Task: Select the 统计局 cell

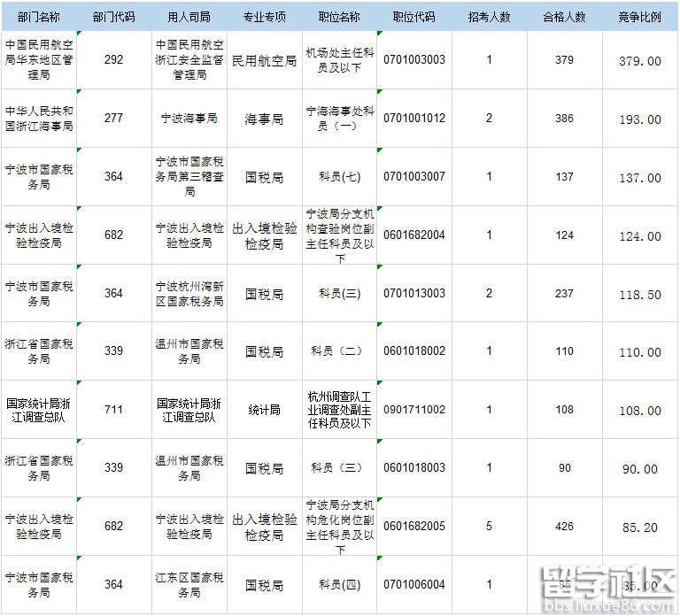Action: point(264,410)
